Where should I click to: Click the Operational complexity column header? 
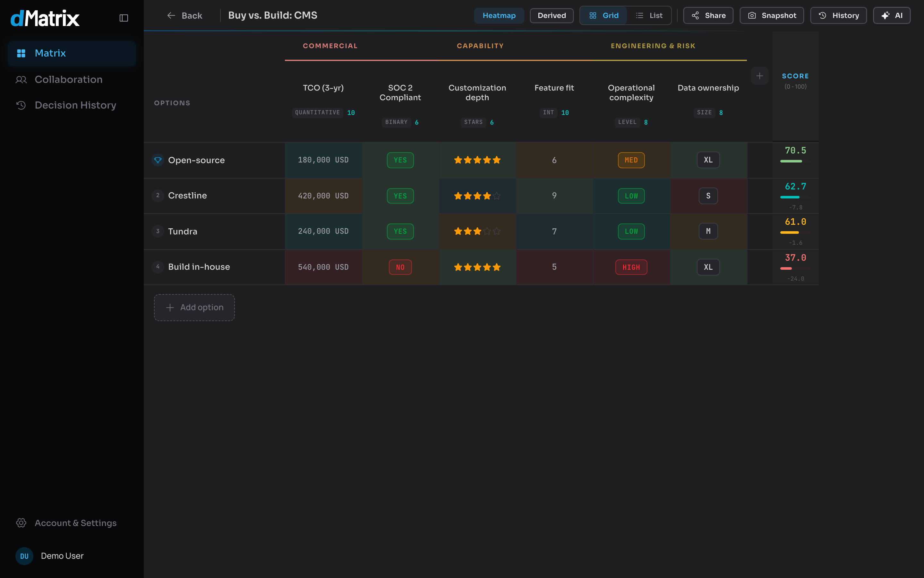point(631,92)
